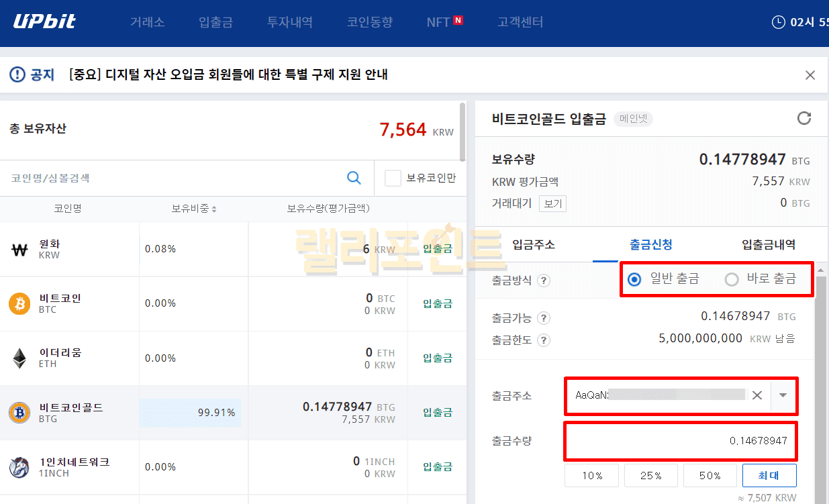Click the 출금수량 amount input field
The image size is (829, 504).
tap(680, 441)
